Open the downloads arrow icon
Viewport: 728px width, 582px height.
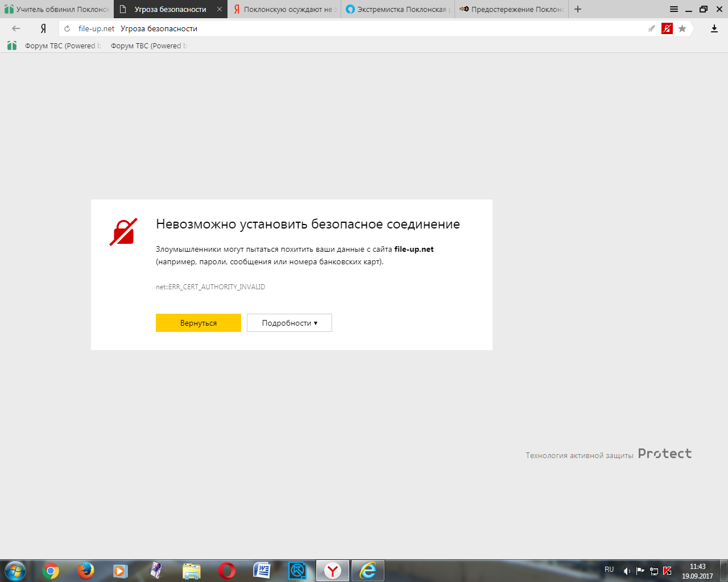pos(714,28)
